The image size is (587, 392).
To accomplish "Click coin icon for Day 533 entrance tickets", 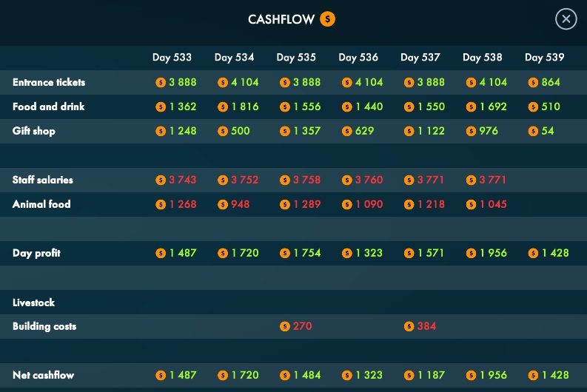I will click(161, 83).
